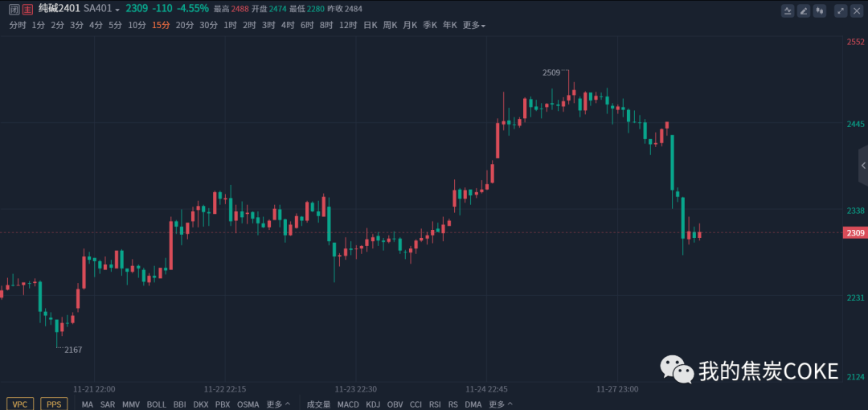The height and width of the screenshot is (410, 868).
Task: Select the 6时 timeframe
Action: coord(307,25)
